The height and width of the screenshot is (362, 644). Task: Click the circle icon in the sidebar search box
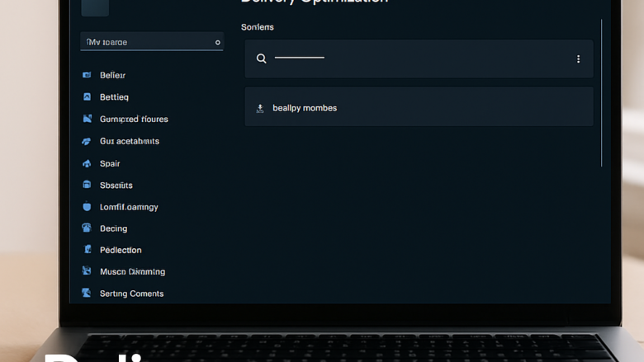[218, 42]
